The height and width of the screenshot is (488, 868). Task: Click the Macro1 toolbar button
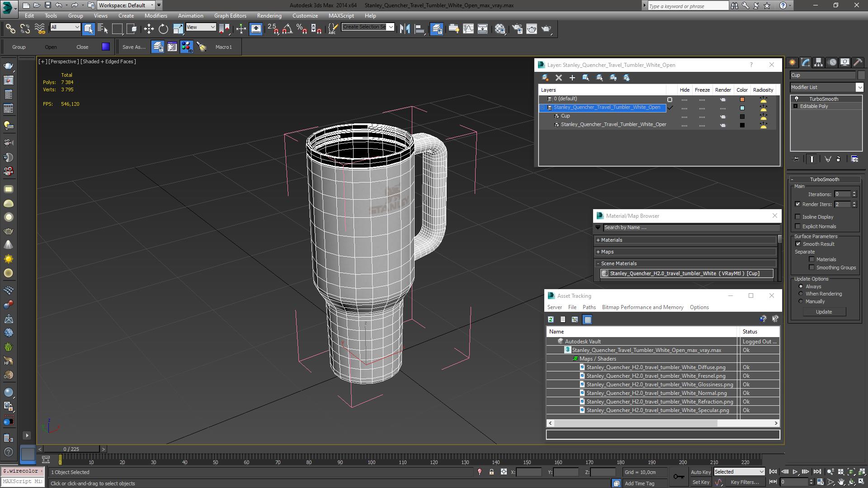pos(223,47)
